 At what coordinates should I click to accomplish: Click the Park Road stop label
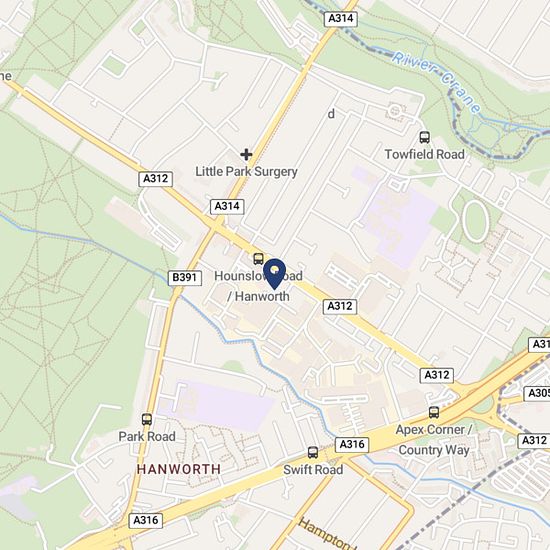(147, 437)
